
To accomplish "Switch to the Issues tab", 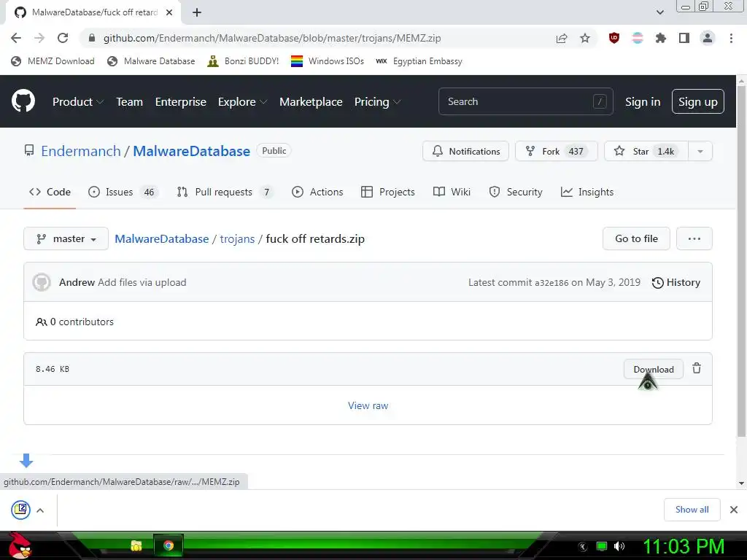I will pyautogui.click(x=123, y=192).
